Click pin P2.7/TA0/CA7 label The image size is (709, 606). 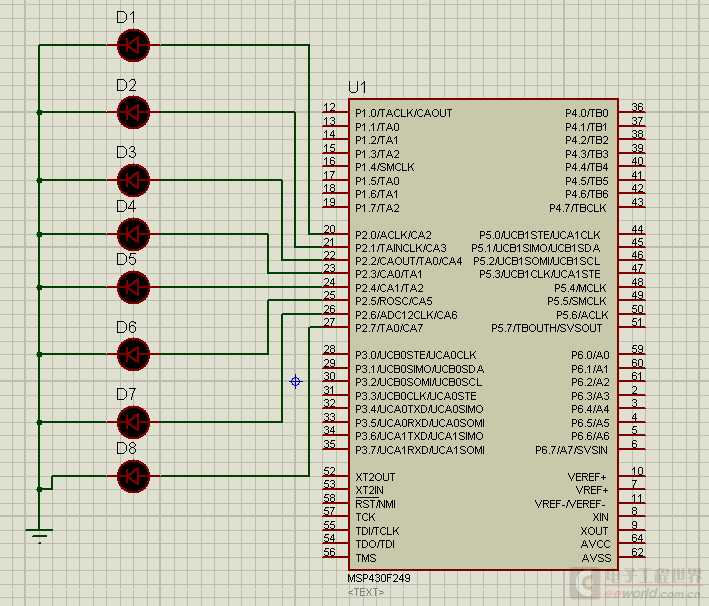coord(389,328)
